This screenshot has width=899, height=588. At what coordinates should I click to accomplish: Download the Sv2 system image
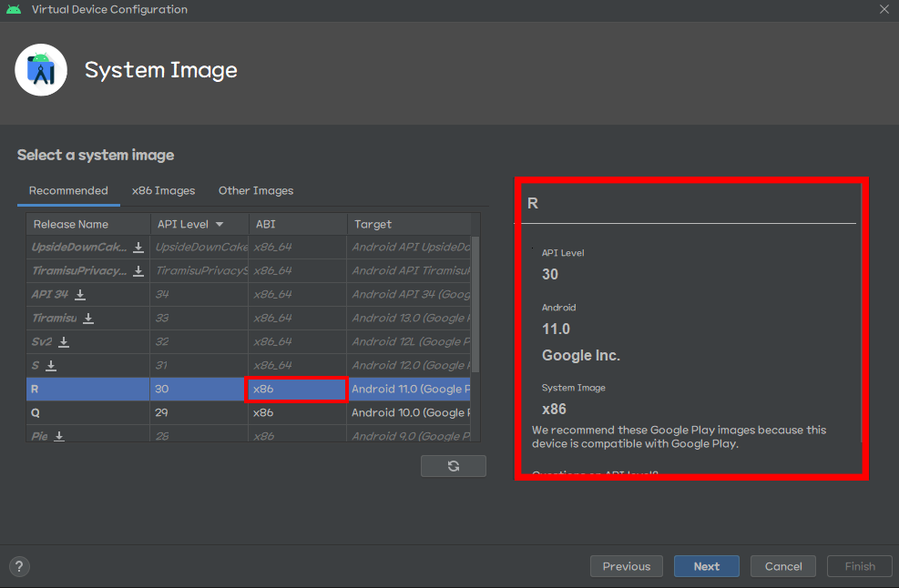[x=64, y=342]
